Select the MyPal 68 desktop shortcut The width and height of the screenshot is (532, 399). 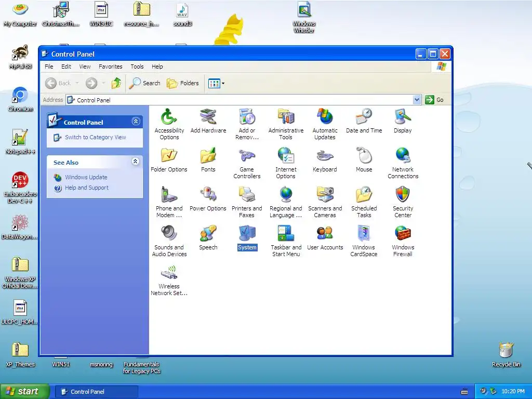(x=20, y=54)
